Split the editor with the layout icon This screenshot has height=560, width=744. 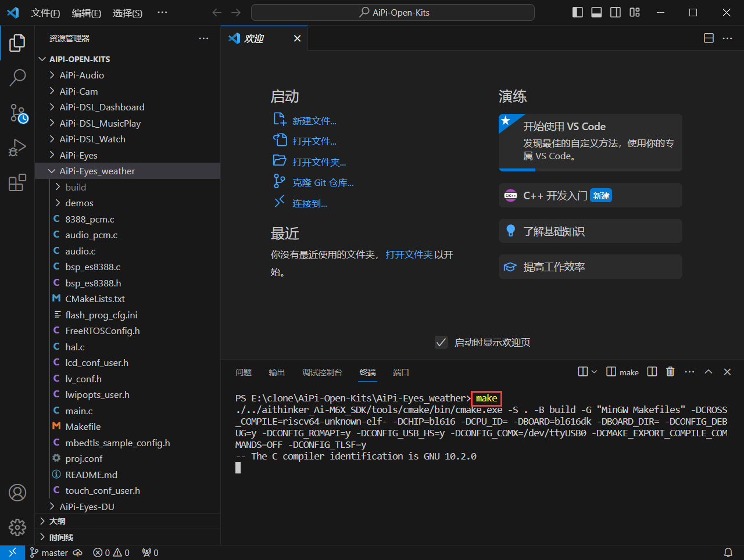pos(709,38)
